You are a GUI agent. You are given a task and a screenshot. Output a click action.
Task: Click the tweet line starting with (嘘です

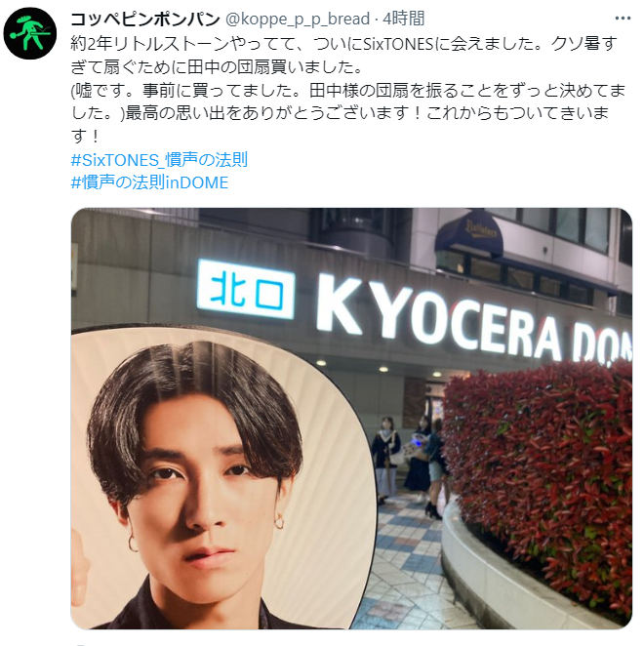pos(348,91)
